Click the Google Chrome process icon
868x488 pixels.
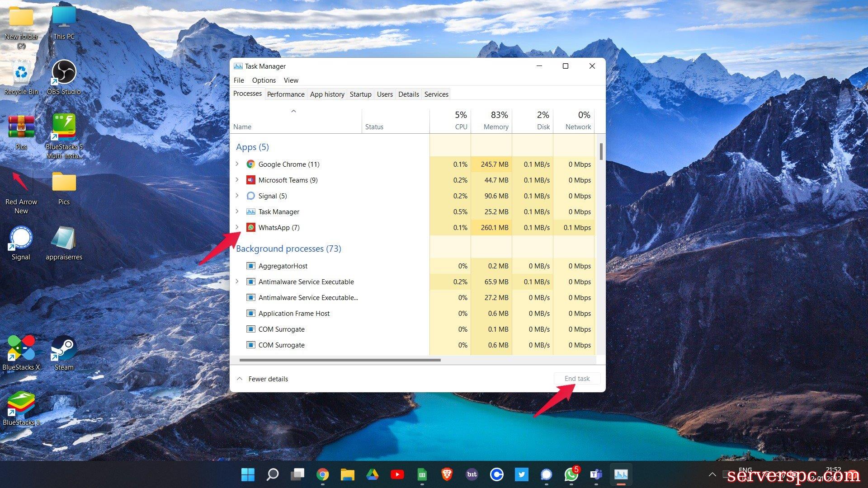point(250,164)
